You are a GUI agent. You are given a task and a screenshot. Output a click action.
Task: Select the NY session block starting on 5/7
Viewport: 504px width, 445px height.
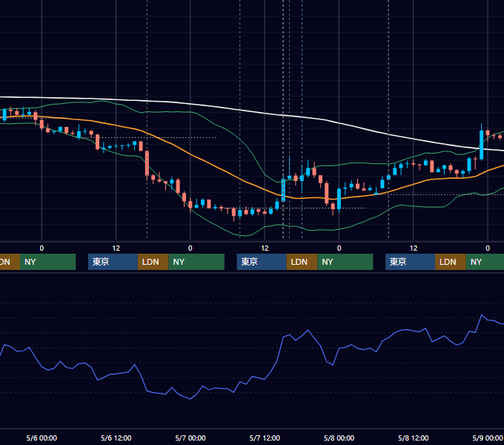coord(345,262)
